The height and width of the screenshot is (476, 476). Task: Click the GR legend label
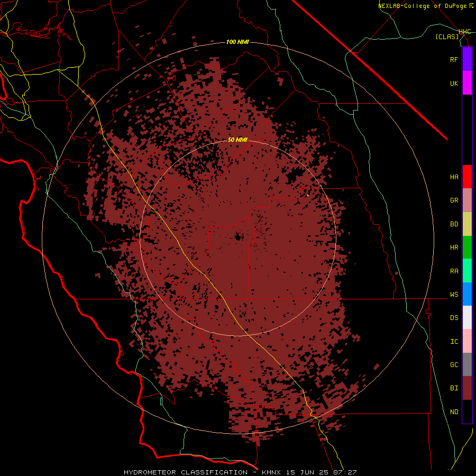click(454, 200)
